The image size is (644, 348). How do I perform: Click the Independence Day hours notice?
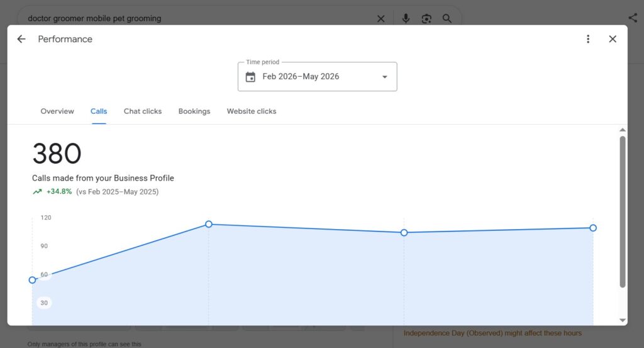tap(492, 333)
